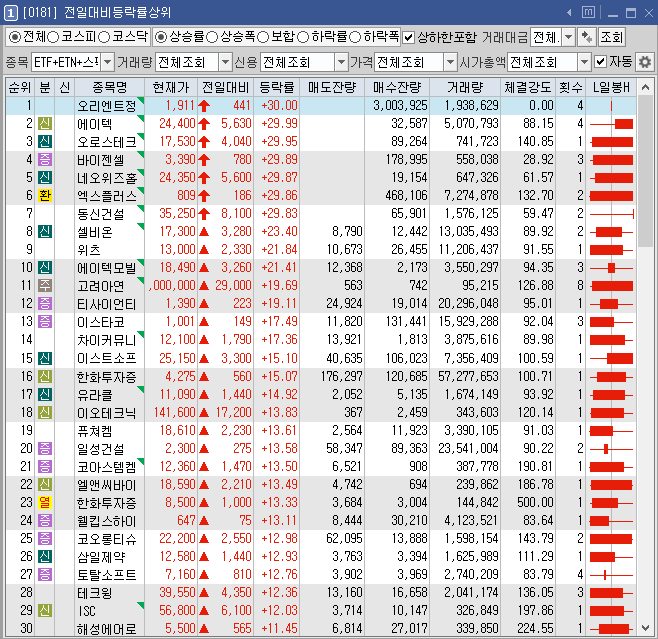This screenshot has width=658, height=639.
Task: Click the 증 badge on 티사이언티 row
Action: tap(45, 303)
